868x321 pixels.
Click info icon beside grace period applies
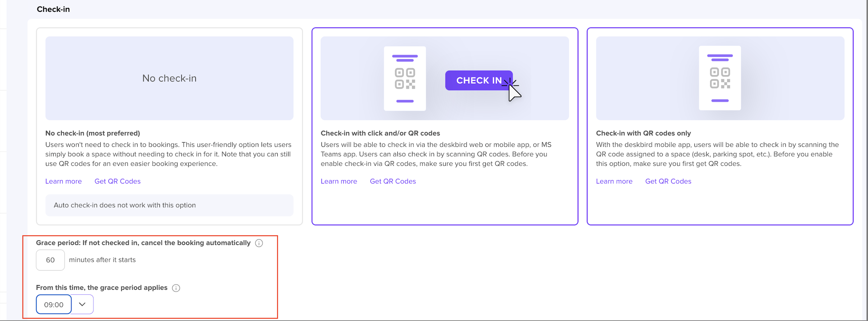click(176, 288)
